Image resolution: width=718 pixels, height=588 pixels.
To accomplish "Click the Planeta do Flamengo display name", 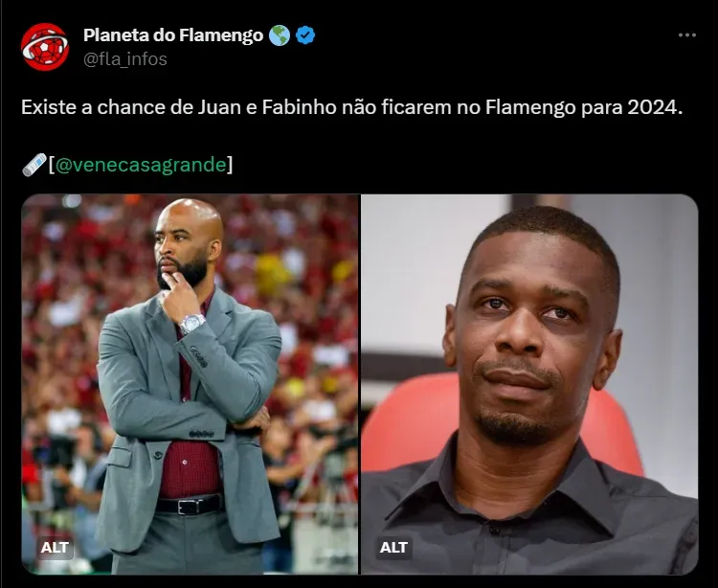I will click(x=173, y=35).
